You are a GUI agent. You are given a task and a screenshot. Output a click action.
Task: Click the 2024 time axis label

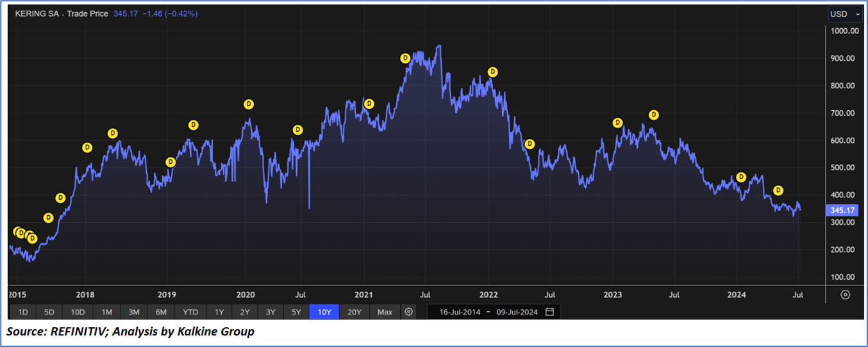(x=737, y=295)
